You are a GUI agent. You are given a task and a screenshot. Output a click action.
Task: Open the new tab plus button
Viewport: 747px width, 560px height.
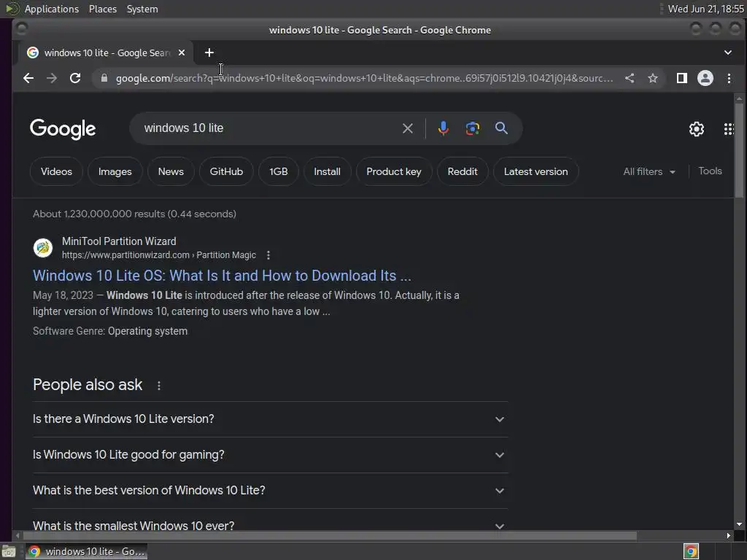pyautogui.click(x=209, y=52)
